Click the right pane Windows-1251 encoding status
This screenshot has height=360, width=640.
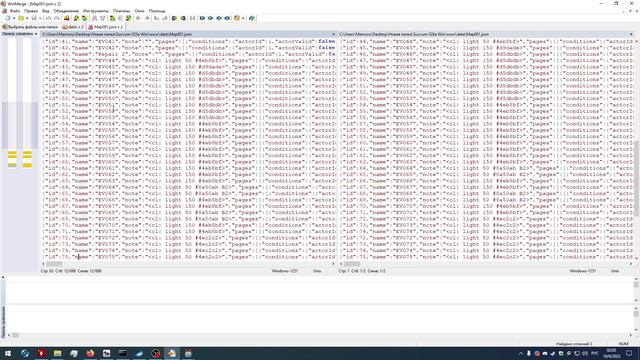click(x=582, y=271)
